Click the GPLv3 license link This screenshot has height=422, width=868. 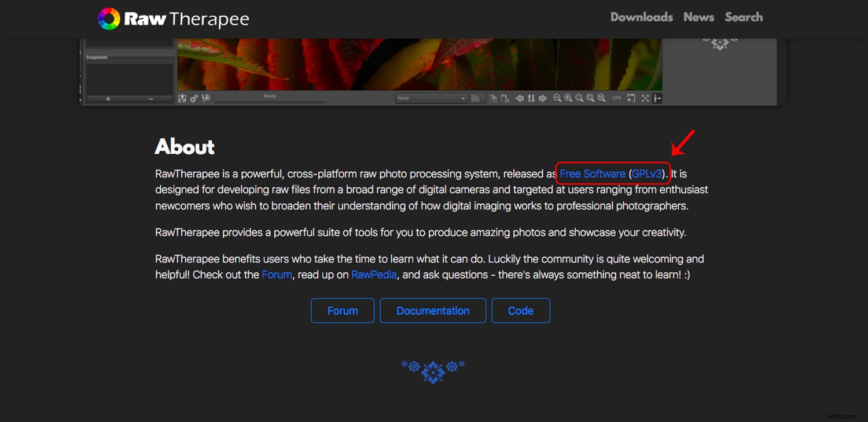[x=647, y=173]
